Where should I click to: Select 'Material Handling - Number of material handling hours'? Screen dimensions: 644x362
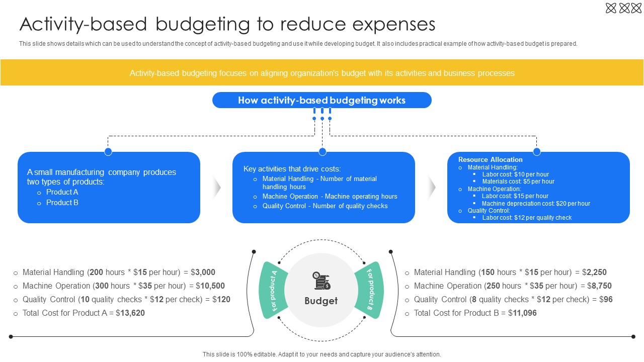point(319,183)
